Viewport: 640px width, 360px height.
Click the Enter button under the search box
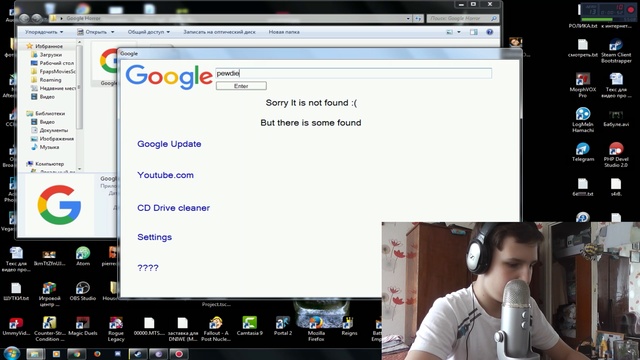point(241,86)
